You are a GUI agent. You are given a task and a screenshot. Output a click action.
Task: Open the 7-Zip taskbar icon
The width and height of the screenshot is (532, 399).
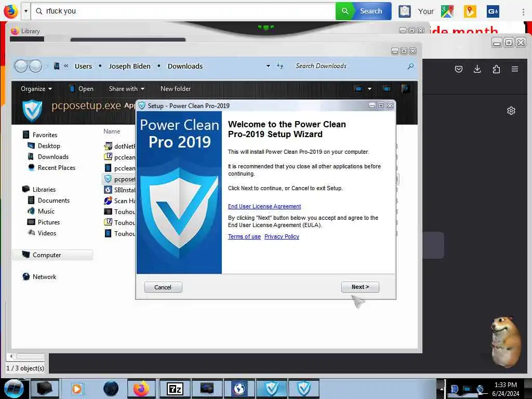coord(175,389)
